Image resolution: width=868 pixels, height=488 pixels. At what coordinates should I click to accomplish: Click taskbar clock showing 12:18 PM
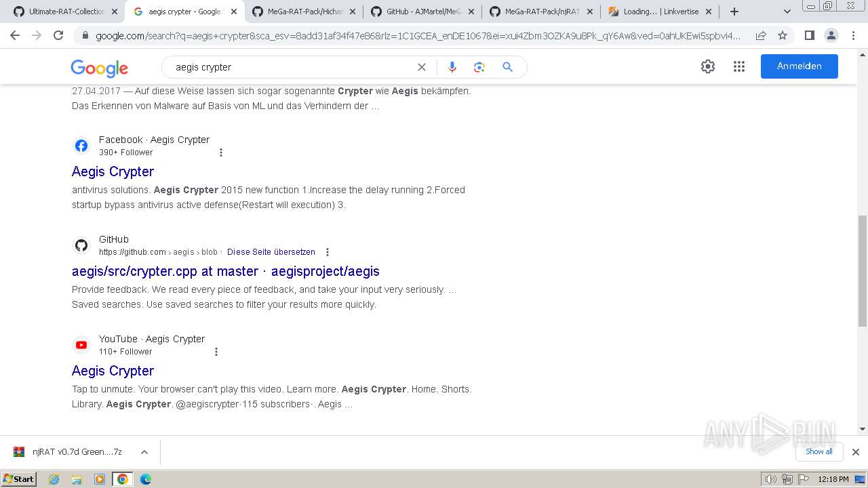[x=833, y=479]
